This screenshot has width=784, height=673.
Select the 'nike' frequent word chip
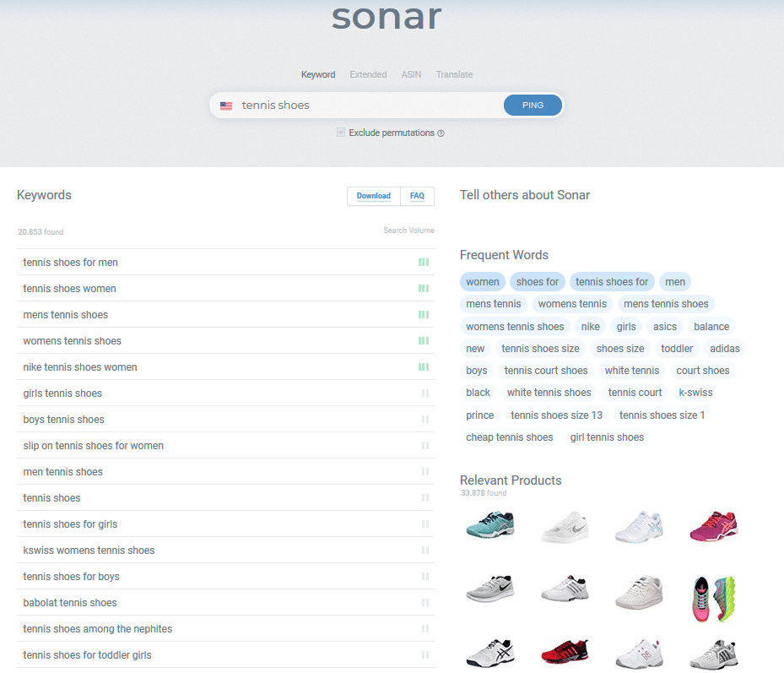click(x=591, y=327)
